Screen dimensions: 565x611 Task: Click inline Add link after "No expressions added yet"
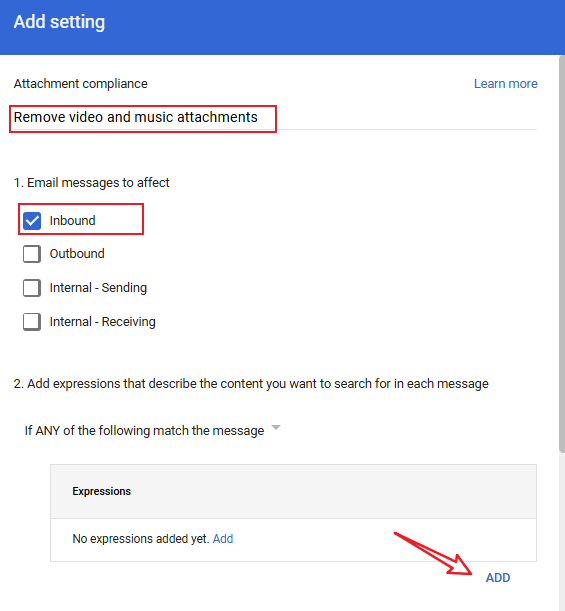[x=223, y=539]
